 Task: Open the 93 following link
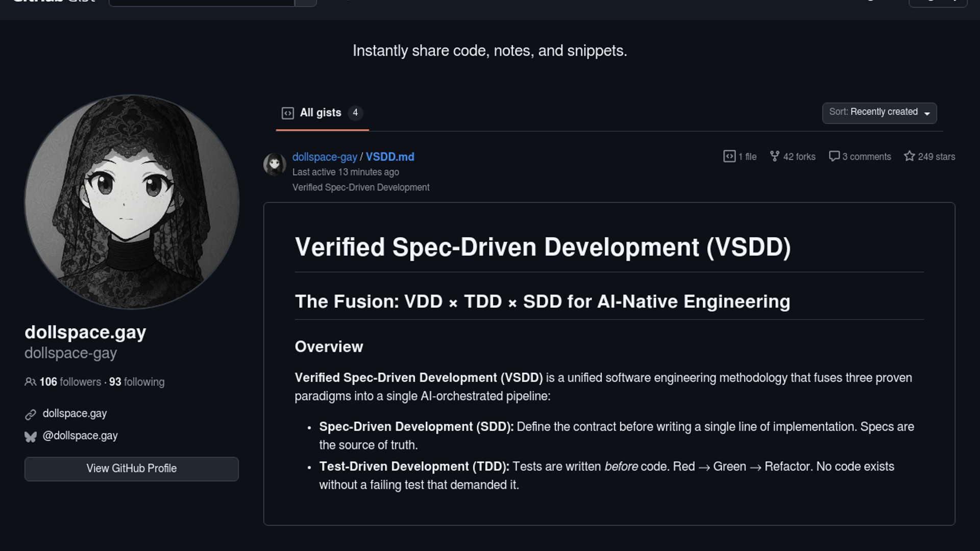click(x=137, y=382)
